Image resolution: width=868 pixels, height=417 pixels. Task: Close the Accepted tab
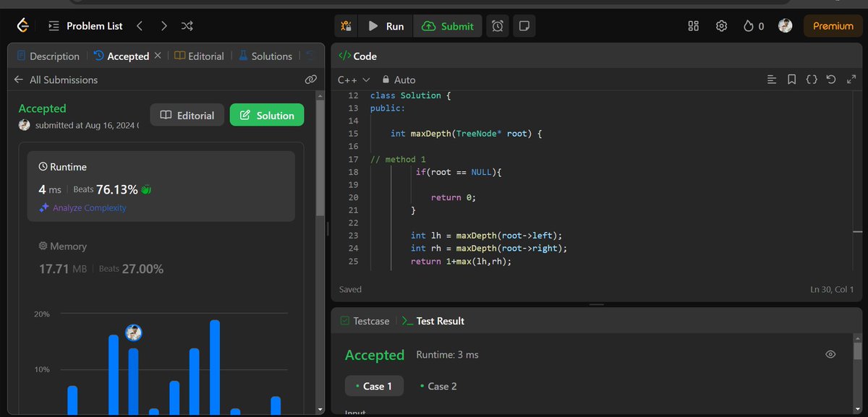click(158, 55)
